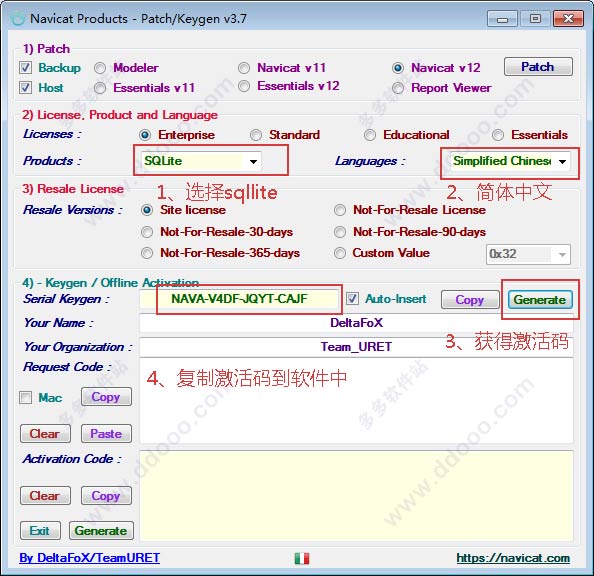This screenshot has height=576, width=594.
Task: Copy the serial keygen value
Action: [x=470, y=300]
